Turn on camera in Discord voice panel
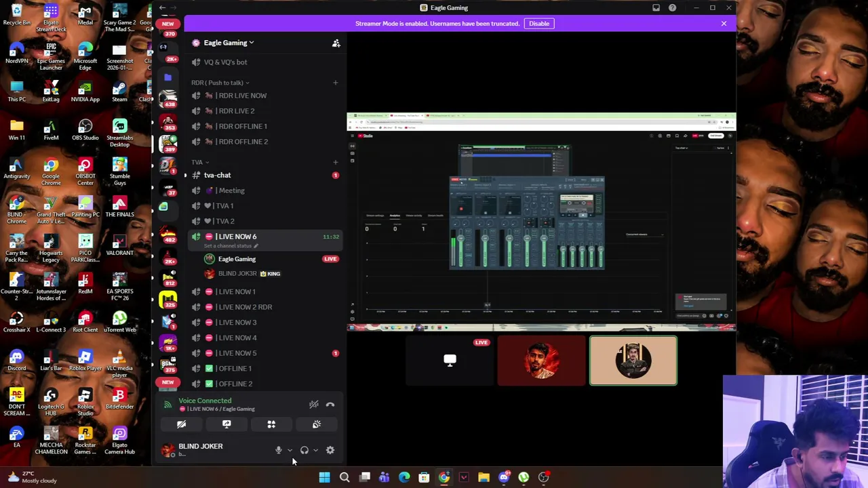Screen dimensions: 868x488 [x=181, y=424]
